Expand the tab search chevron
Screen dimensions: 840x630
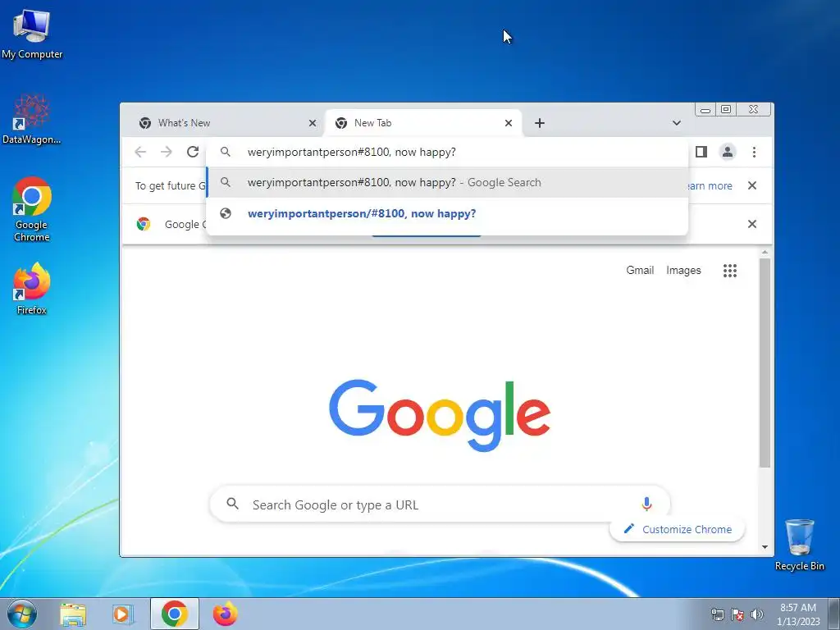(677, 123)
